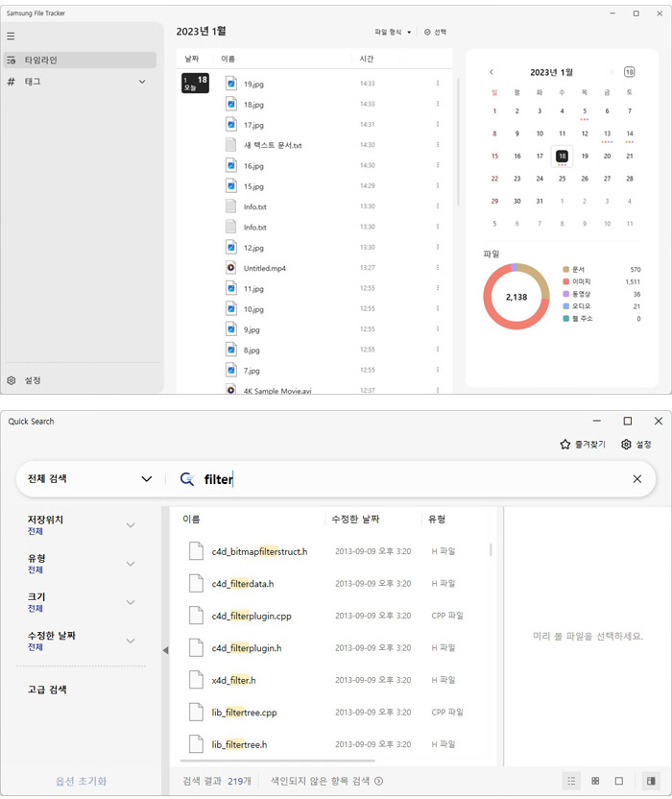Enable selection mode with 선택

436,32
